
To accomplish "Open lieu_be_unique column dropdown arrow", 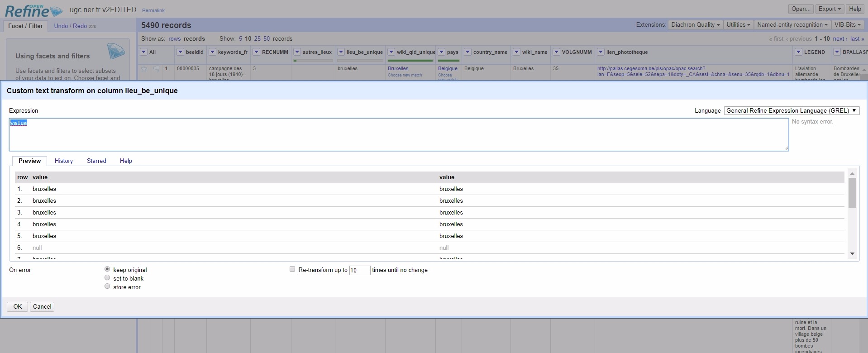I will point(341,52).
